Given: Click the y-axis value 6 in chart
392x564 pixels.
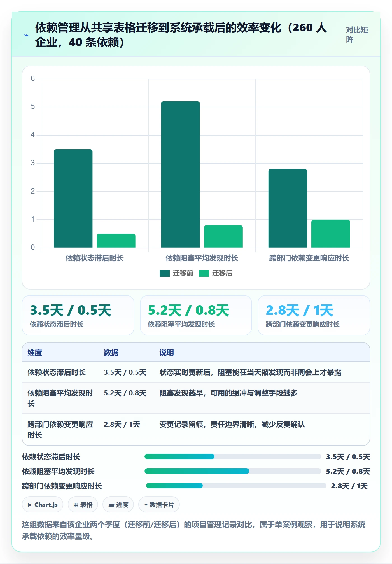Looking at the screenshot, I should [x=33, y=78].
